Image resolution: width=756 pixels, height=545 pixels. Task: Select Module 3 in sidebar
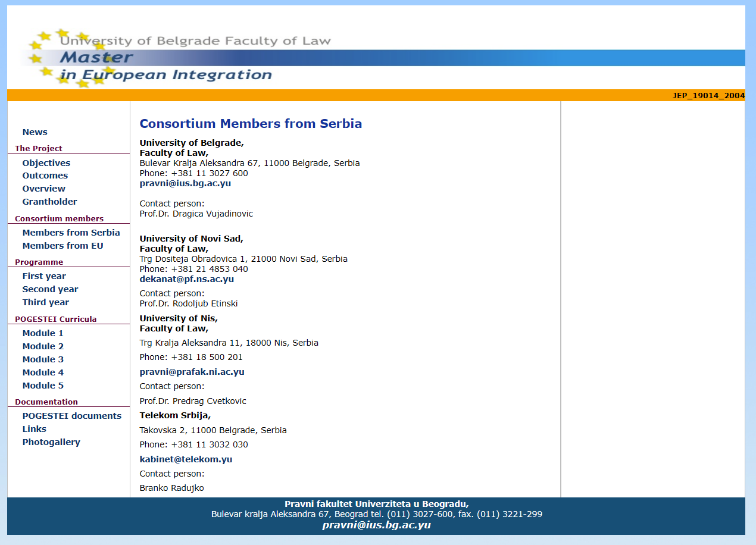[43, 359]
